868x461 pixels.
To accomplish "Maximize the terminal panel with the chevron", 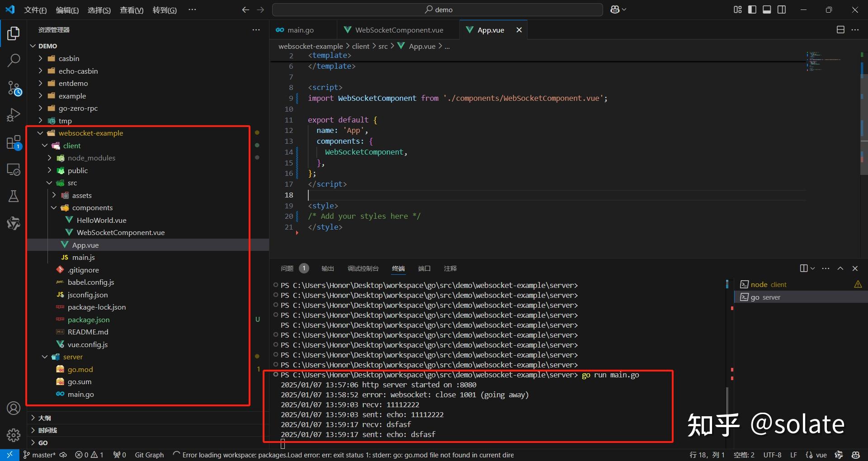I will tap(840, 268).
